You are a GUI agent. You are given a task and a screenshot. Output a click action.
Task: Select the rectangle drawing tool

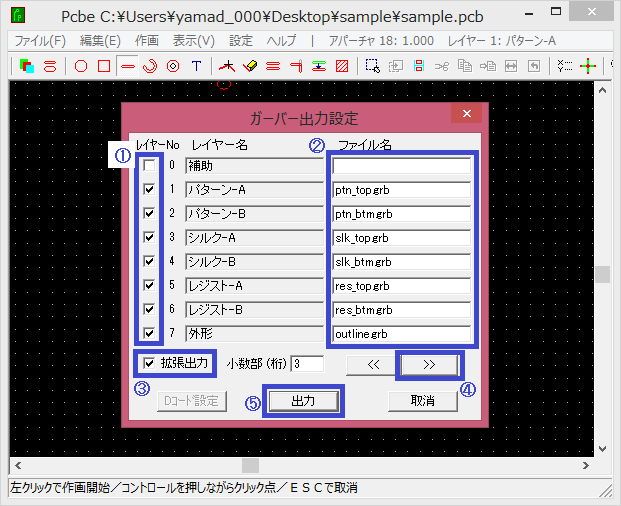pyautogui.click(x=104, y=66)
